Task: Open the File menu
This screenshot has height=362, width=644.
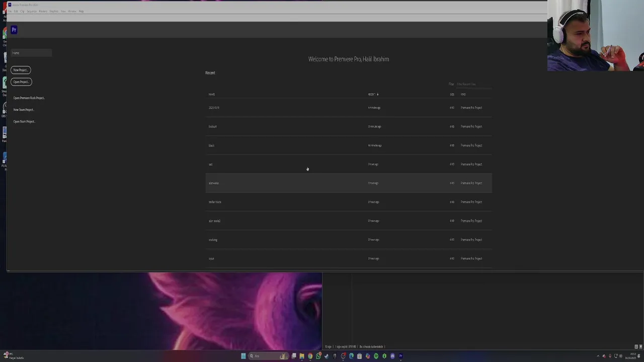Action: tap(10, 11)
